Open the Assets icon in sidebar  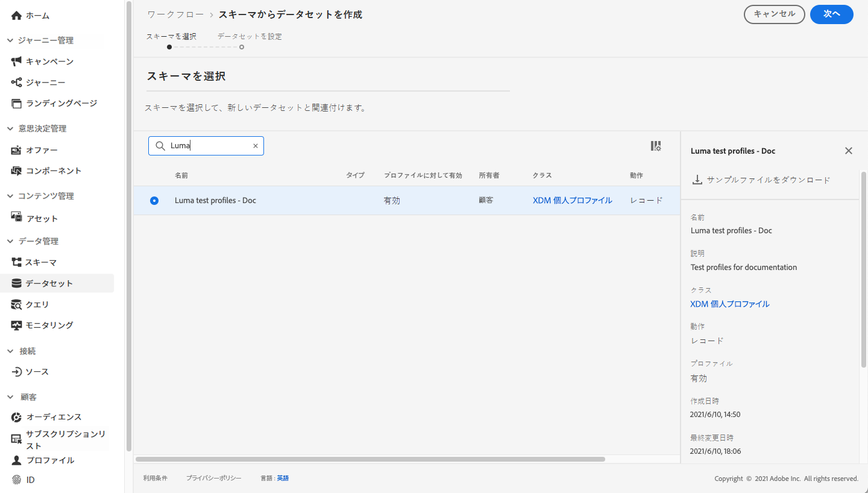(16, 218)
